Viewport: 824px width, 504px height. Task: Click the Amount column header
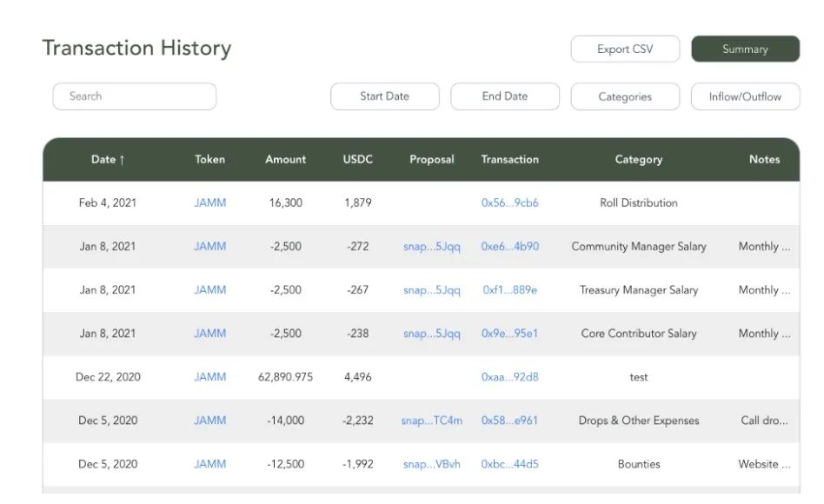point(285,160)
